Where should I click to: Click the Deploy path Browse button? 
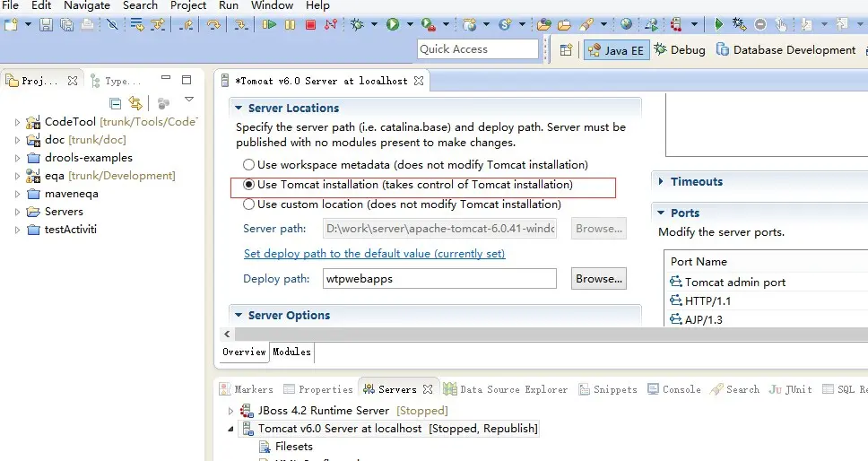[x=598, y=279]
